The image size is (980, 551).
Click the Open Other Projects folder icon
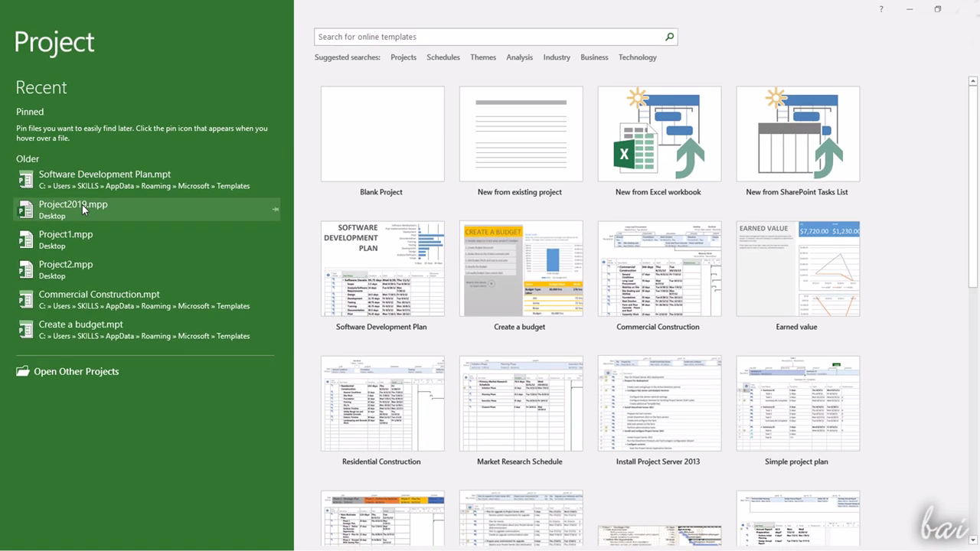pyautogui.click(x=23, y=372)
